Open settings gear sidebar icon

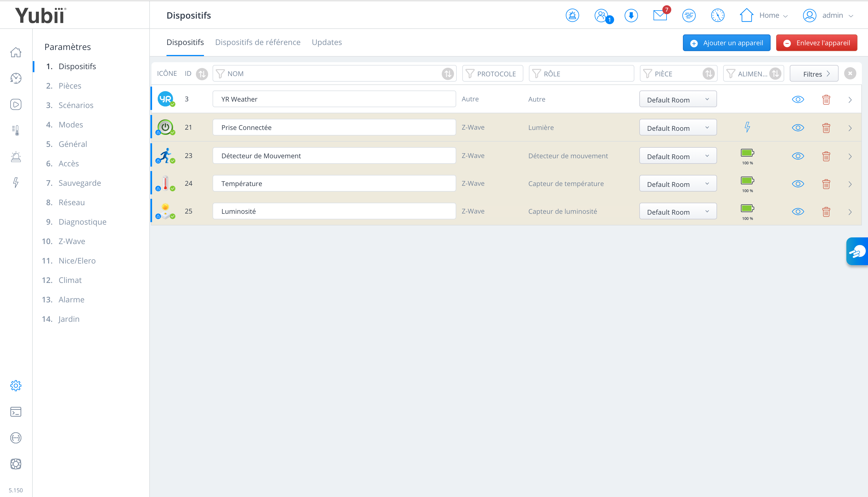(16, 386)
